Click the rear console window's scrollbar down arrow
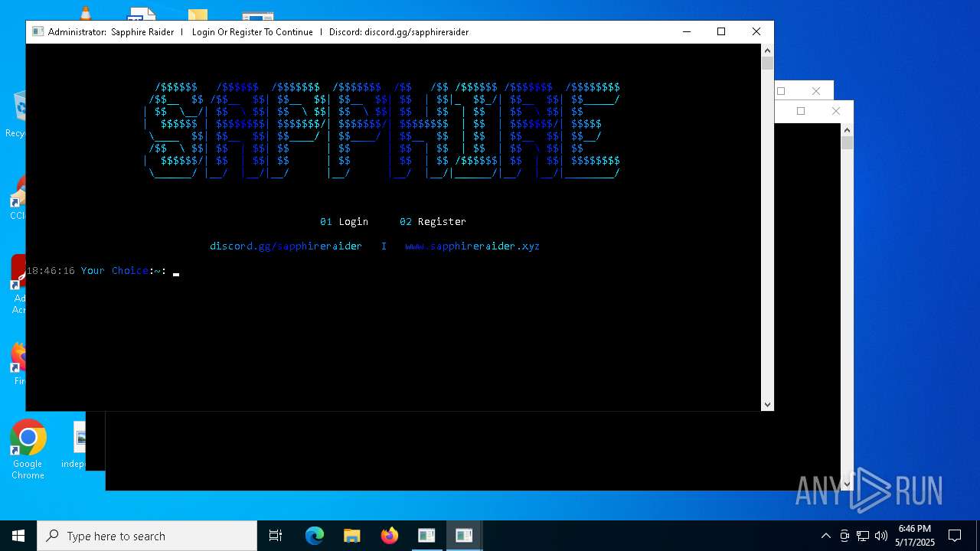Image resolution: width=980 pixels, height=551 pixels. pos(847,484)
